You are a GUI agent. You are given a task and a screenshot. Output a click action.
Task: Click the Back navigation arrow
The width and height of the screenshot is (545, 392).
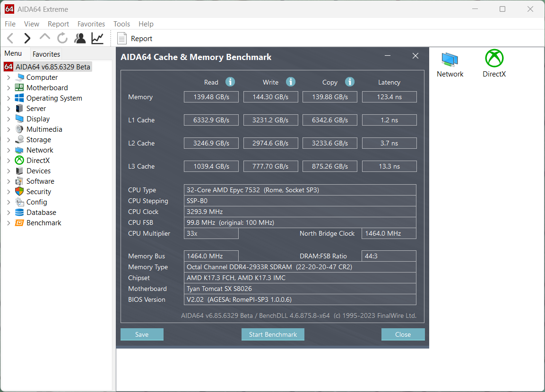tap(10, 38)
